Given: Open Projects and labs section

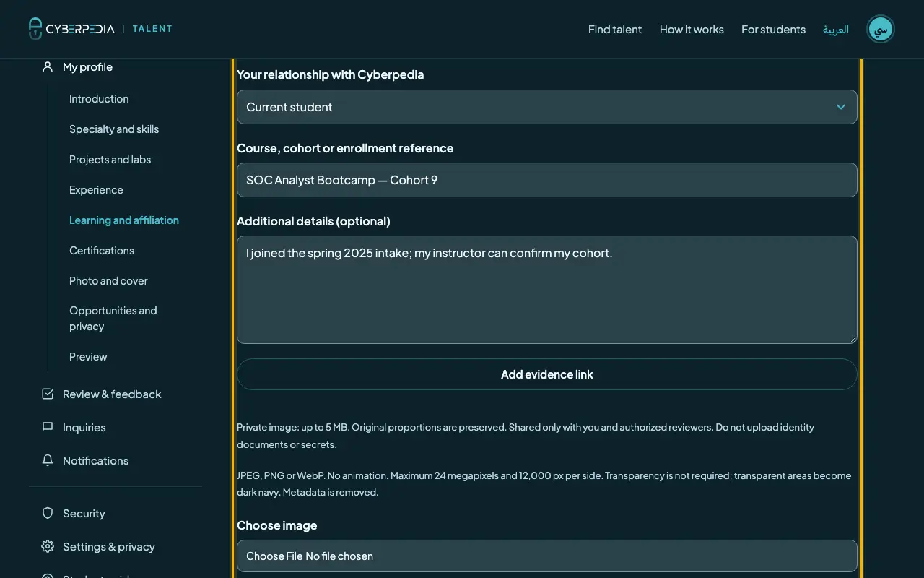Looking at the screenshot, I should (110, 160).
